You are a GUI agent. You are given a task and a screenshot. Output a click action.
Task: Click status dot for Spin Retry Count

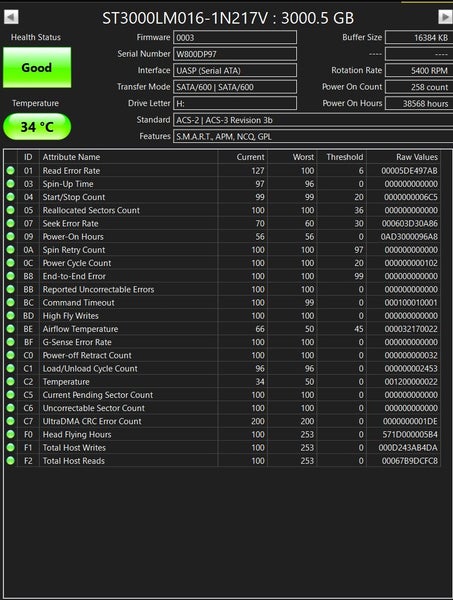coord(11,250)
